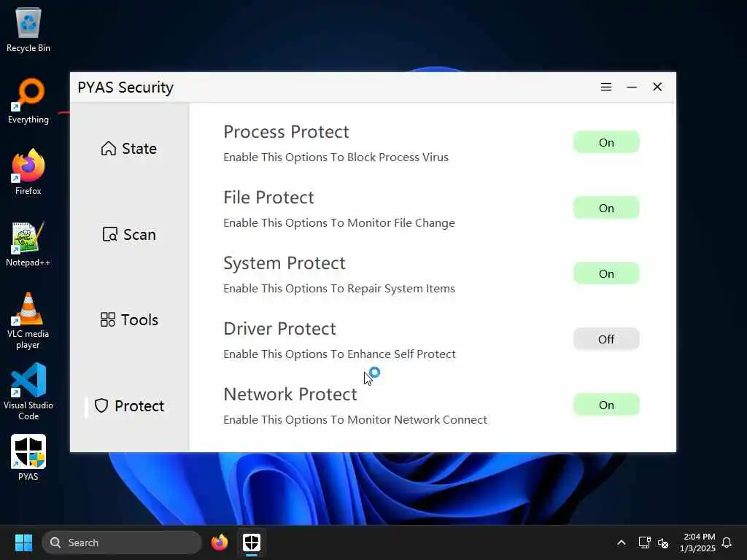Click the Network Protect heading
The width and height of the screenshot is (747, 560).
pos(290,394)
